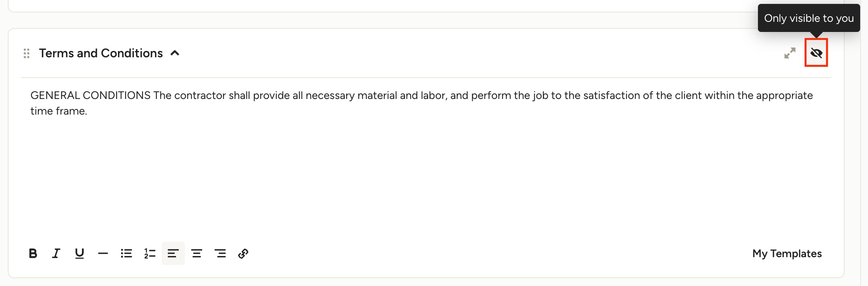Place cursor after "time frame."

87,111
